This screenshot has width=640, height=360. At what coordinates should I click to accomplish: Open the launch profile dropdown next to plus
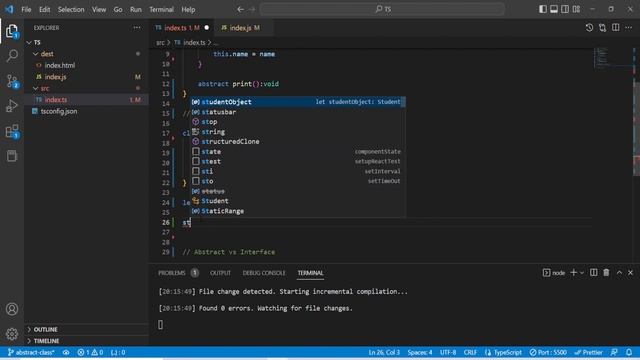[582, 273]
